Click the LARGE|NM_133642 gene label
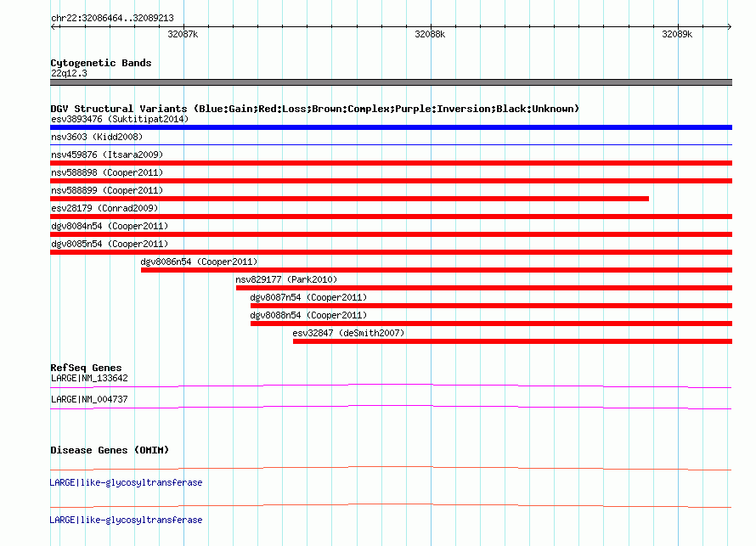 pyautogui.click(x=89, y=379)
